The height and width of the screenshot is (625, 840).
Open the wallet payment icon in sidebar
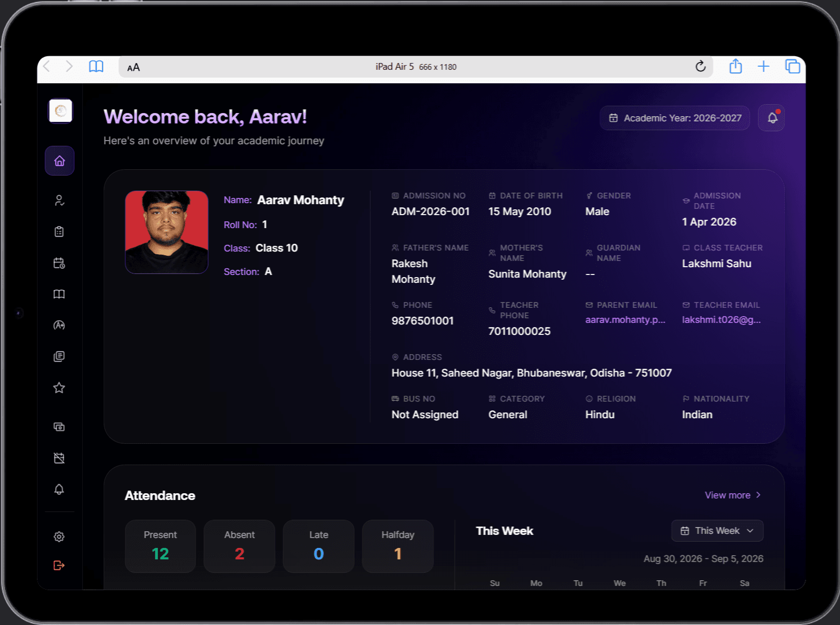59,427
